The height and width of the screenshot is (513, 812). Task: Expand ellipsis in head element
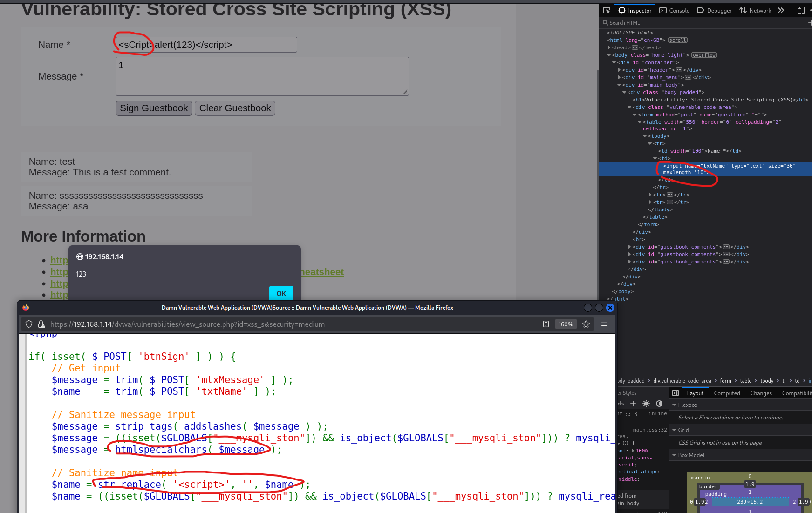pos(635,47)
